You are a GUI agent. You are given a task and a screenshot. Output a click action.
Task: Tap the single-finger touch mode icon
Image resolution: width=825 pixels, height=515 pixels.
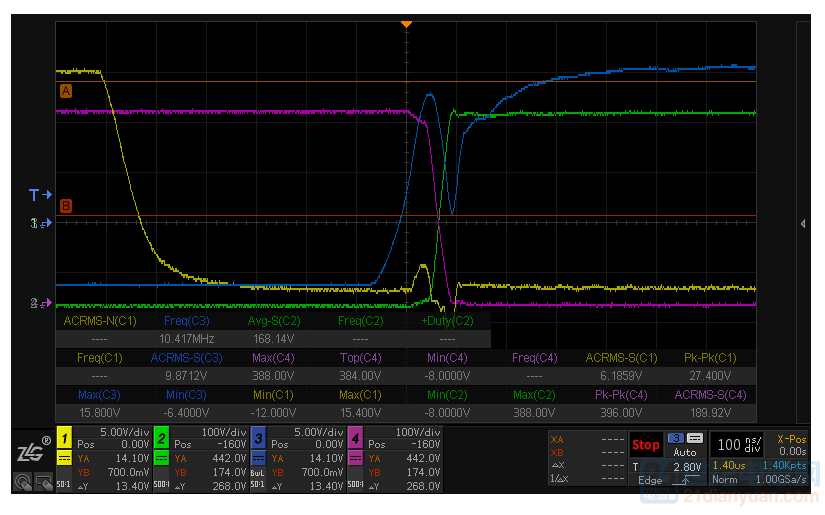[x=23, y=481]
